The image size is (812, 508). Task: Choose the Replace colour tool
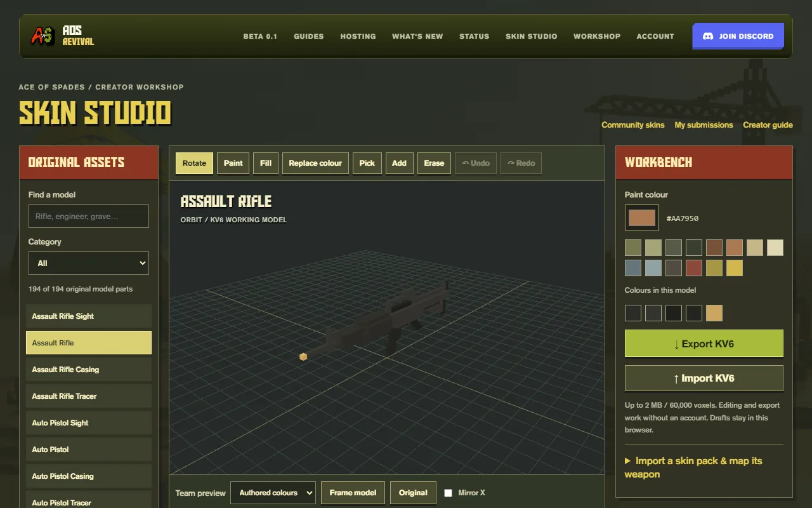(315, 163)
